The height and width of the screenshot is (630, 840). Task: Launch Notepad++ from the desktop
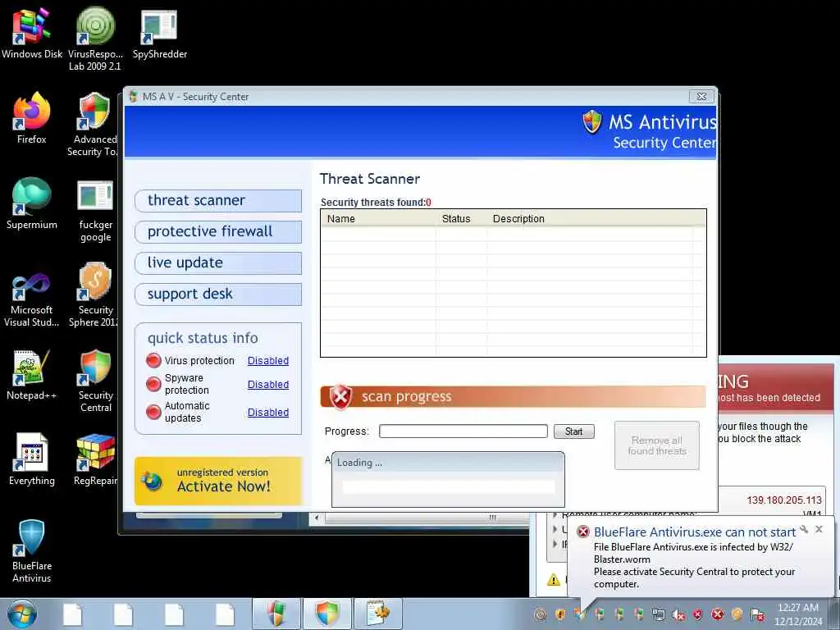[32, 375]
